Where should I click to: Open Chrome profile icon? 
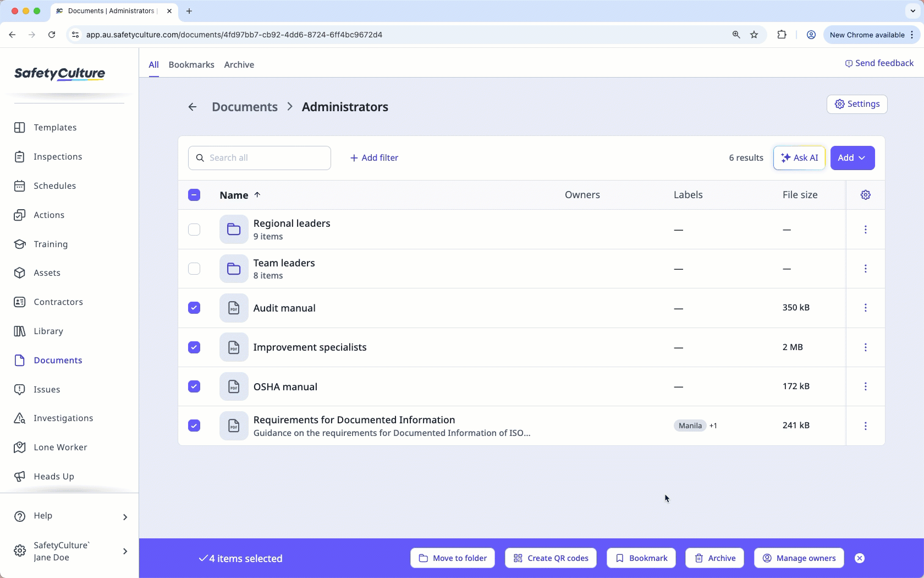point(811,35)
